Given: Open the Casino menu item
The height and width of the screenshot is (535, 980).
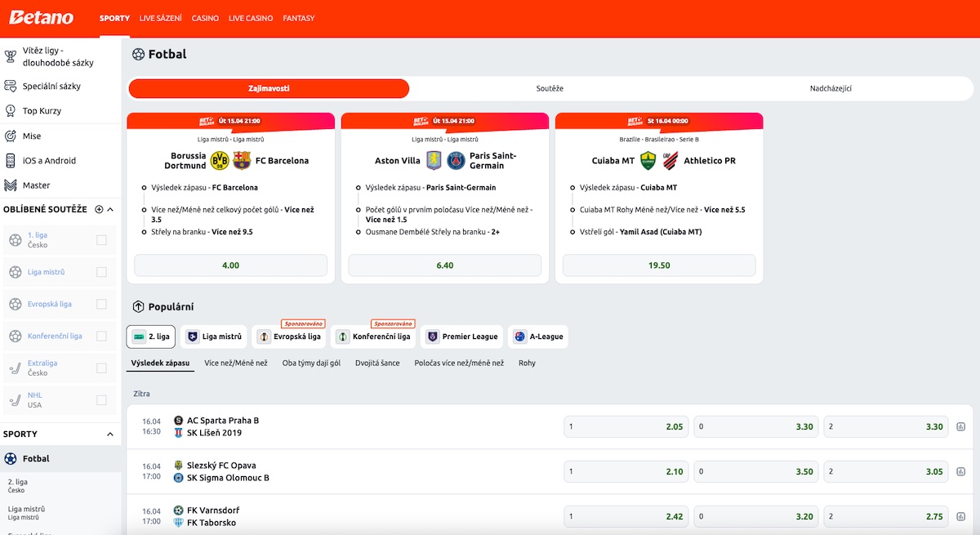Looking at the screenshot, I should [205, 18].
